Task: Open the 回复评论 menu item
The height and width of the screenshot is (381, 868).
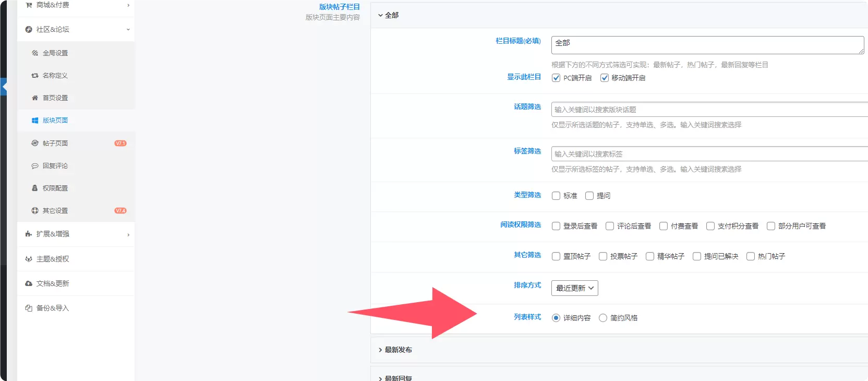Action: (x=76, y=166)
